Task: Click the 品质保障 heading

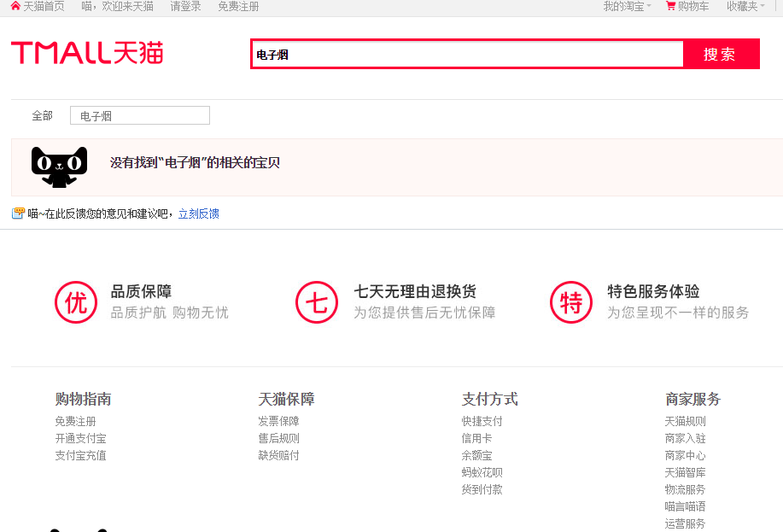Action: coord(142,291)
